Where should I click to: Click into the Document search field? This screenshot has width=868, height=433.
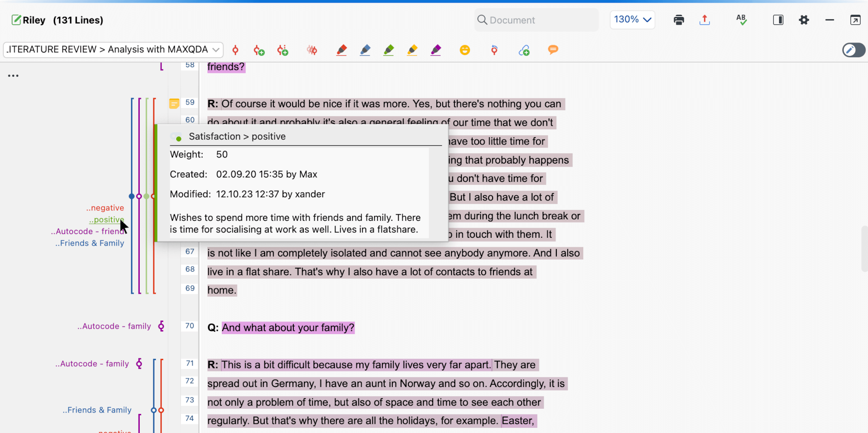click(x=536, y=20)
